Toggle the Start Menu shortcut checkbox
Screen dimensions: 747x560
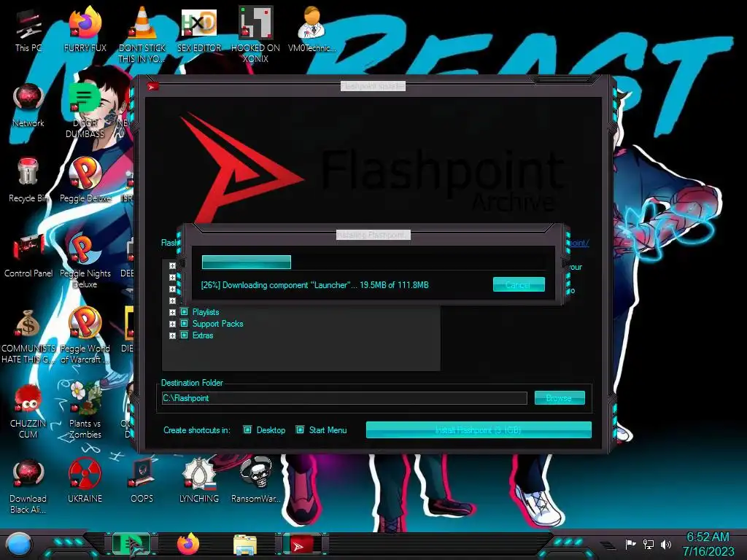[300, 430]
